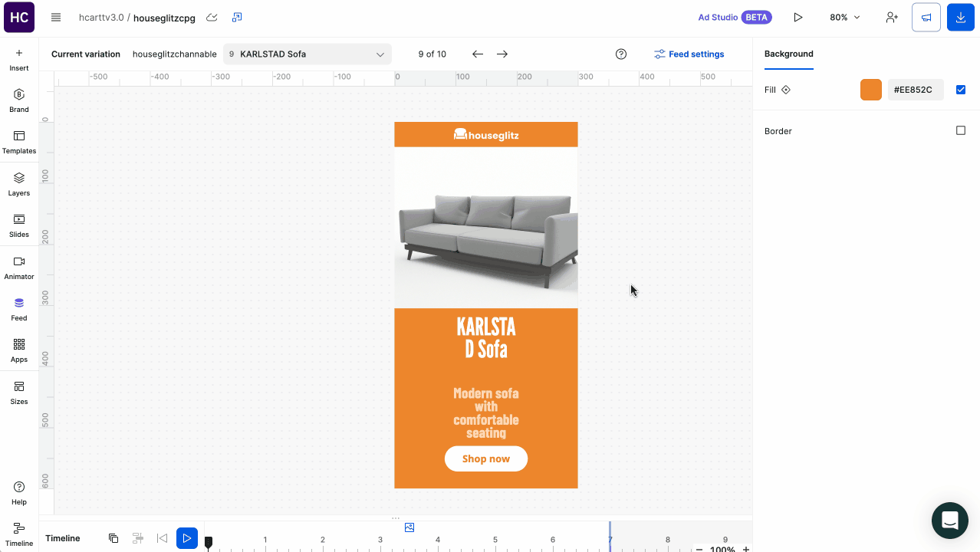980x552 pixels.
Task: Preview the design with play icon
Action: pos(798,17)
